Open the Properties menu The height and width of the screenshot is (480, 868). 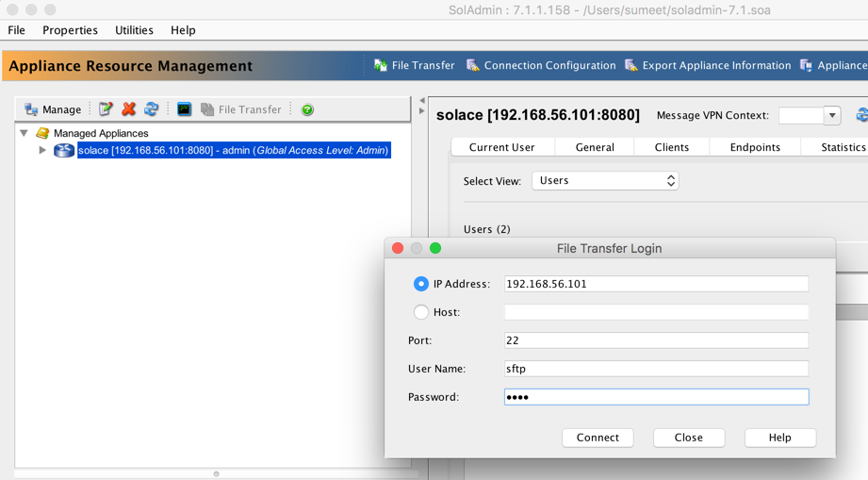coord(70,30)
